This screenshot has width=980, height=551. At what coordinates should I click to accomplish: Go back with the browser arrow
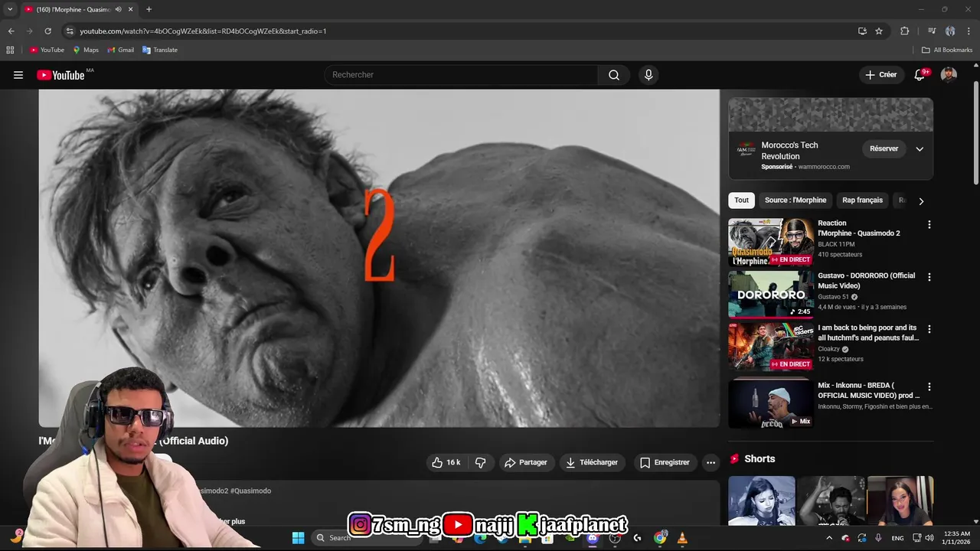11,31
